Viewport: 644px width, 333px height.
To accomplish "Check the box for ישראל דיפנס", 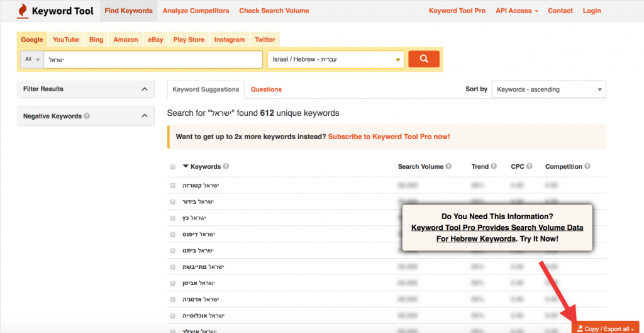I will click(173, 234).
